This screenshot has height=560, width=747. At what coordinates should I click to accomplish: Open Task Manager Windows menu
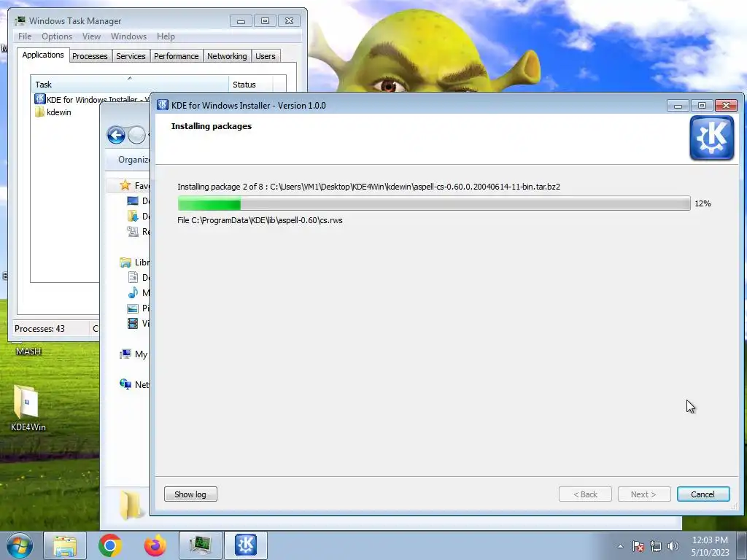click(128, 36)
